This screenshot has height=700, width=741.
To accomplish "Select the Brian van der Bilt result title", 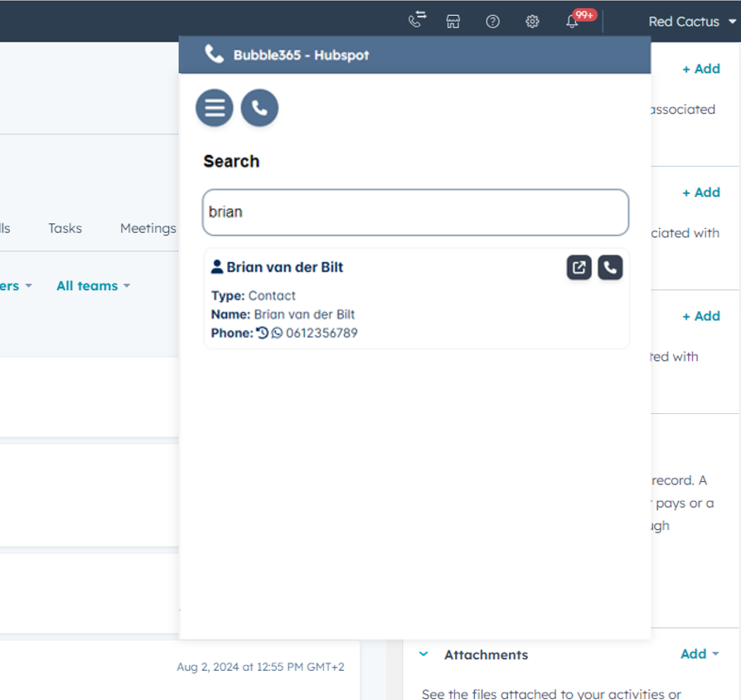I will (284, 267).
